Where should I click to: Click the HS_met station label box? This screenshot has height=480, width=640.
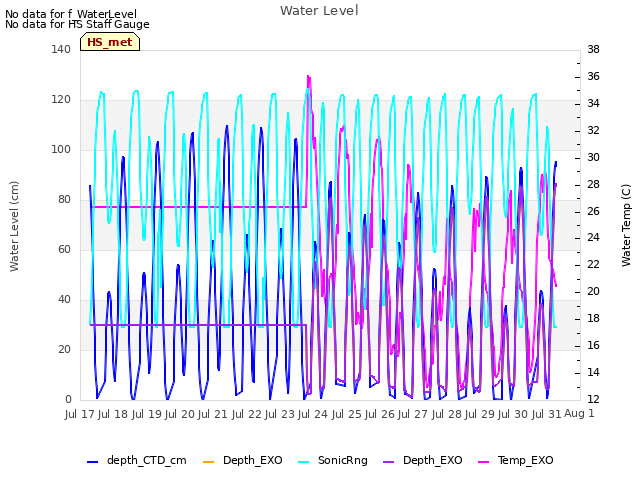point(110,42)
